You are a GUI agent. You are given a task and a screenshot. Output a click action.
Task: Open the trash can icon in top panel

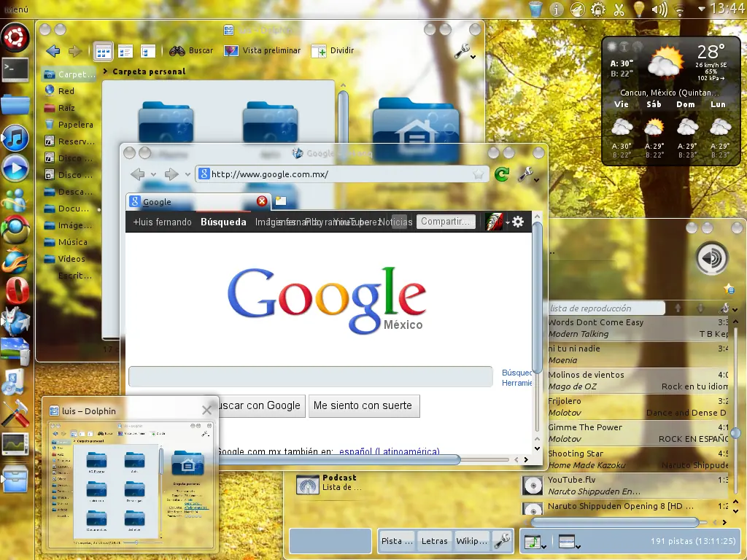point(535,9)
